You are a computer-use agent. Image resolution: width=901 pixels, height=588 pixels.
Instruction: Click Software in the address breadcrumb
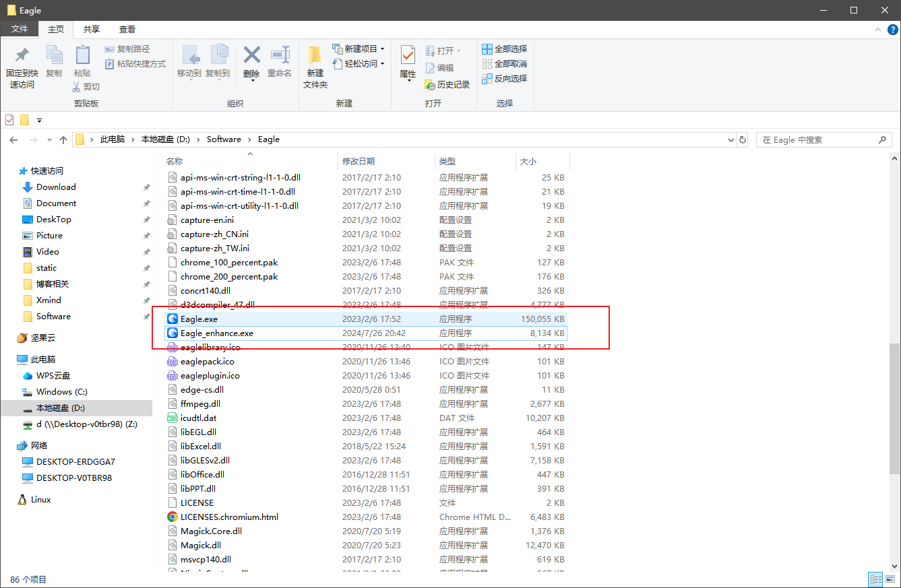coord(224,139)
